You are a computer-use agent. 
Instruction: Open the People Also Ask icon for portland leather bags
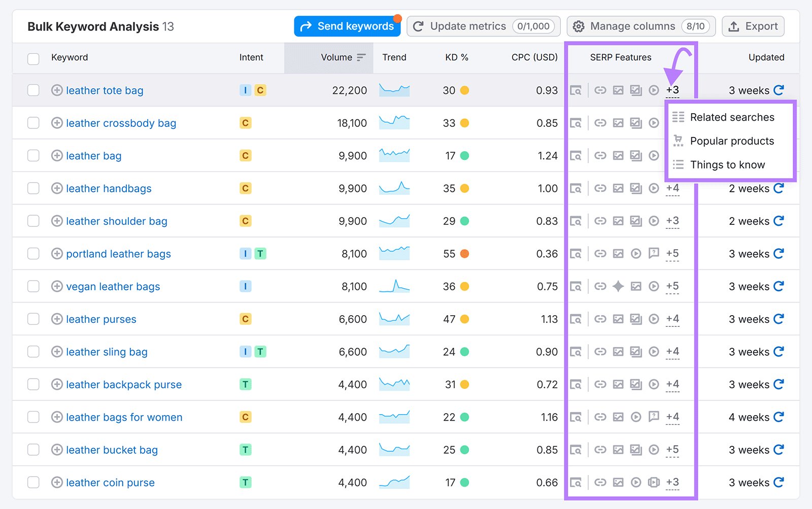(654, 254)
